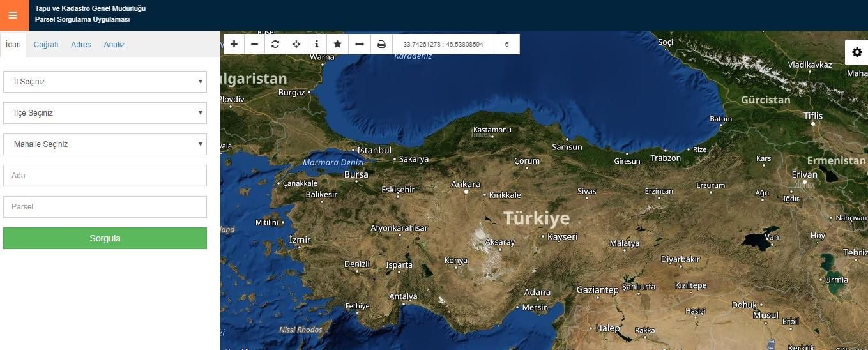This screenshot has width=868, height=350.
Task: Click the Eskişehir label on map
Action: pyautogui.click(x=398, y=190)
